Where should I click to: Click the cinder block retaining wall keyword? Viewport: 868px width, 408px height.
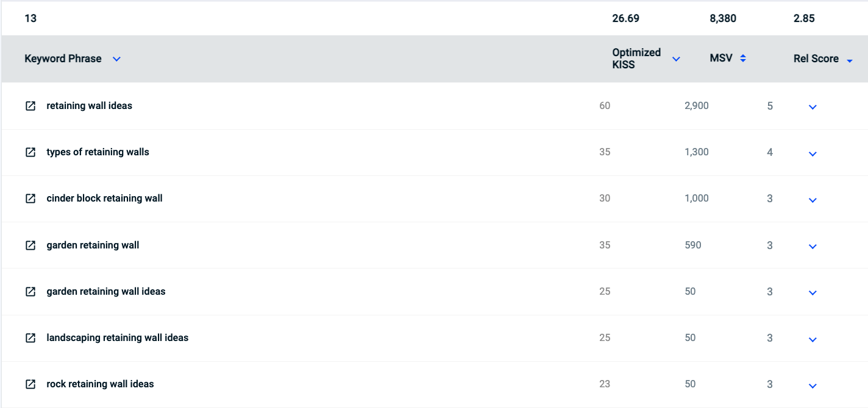tap(104, 199)
